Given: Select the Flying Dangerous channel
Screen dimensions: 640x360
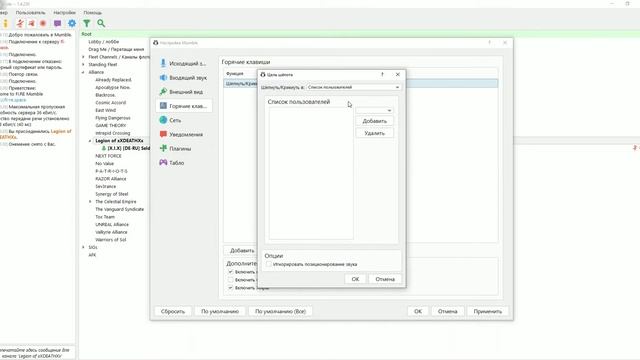Looking at the screenshot, I should (x=113, y=118).
